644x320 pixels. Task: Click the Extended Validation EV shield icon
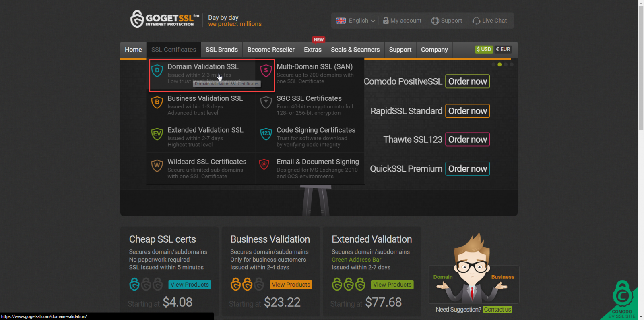click(157, 134)
